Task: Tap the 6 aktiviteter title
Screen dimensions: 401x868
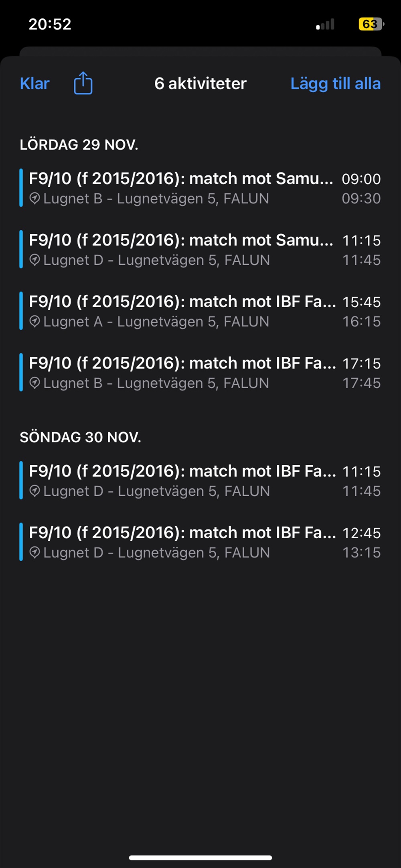Action: [200, 84]
